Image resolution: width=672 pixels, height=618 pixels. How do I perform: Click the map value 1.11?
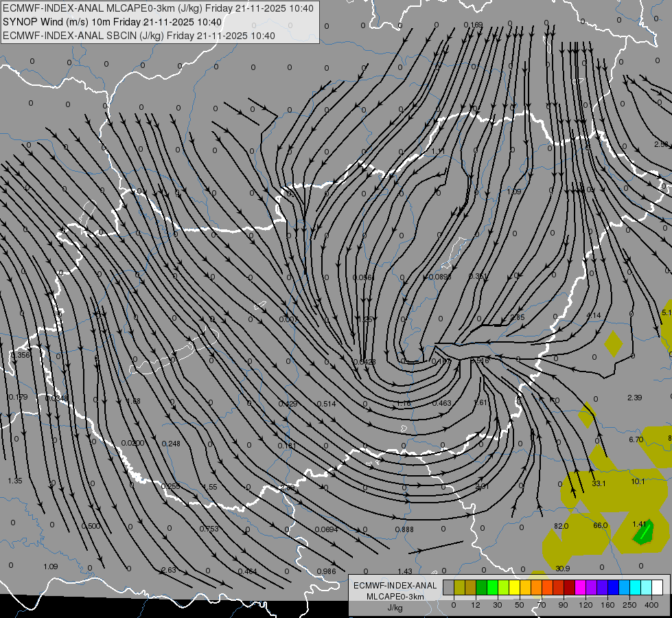pyautogui.click(x=438, y=151)
